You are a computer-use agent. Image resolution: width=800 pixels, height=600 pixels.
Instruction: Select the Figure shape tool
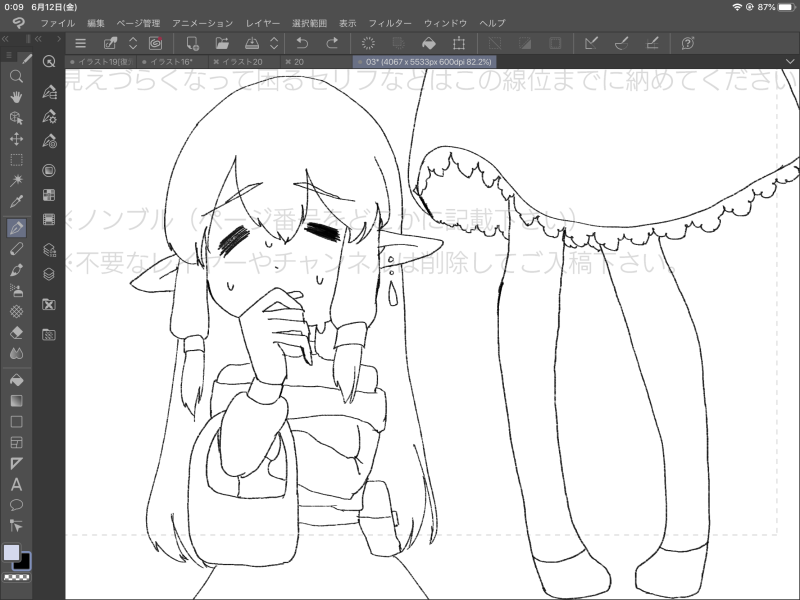[16, 422]
